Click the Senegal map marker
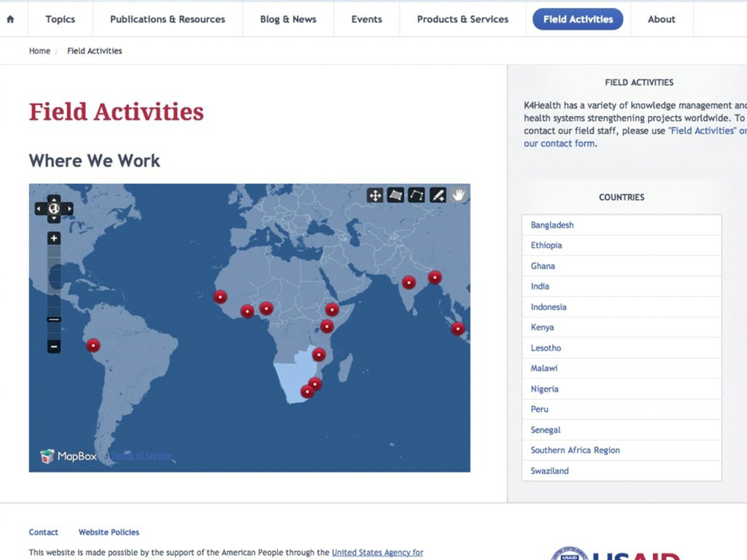The height and width of the screenshot is (560, 747). 220,297
